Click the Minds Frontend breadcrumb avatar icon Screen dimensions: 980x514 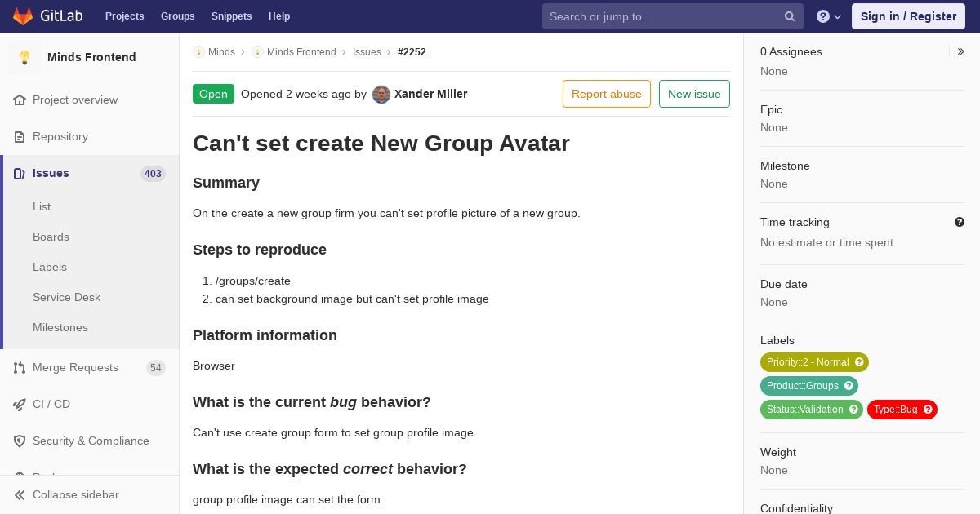point(257,52)
